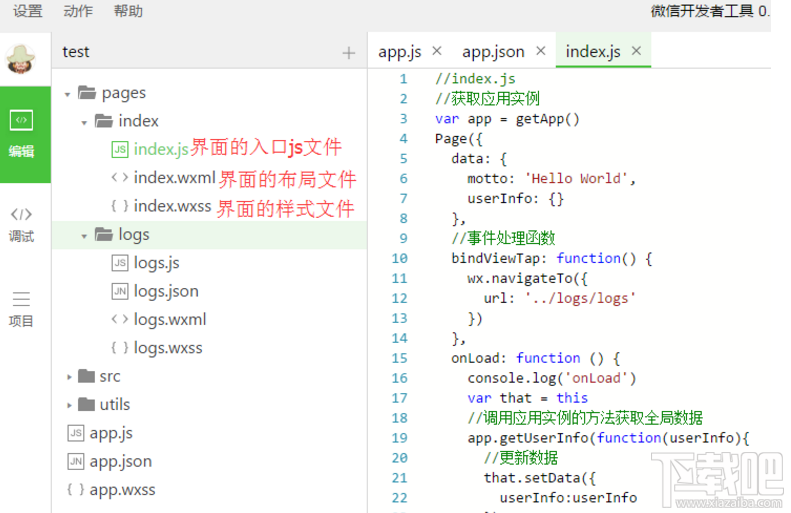Open the 设置 menu

[28, 12]
